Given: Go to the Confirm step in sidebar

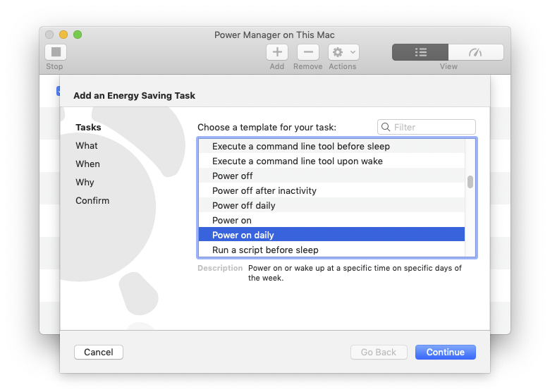Looking at the screenshot, I should tap(92, 200).
